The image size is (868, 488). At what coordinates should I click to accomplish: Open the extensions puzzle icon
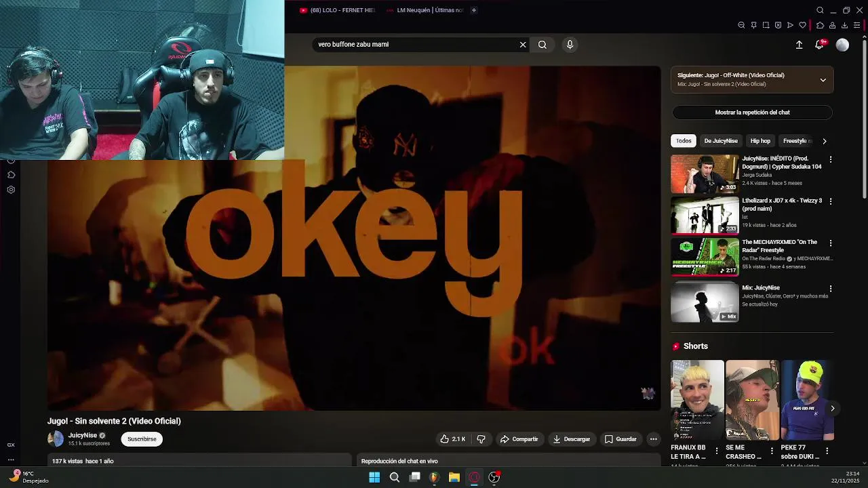[820, 25]
